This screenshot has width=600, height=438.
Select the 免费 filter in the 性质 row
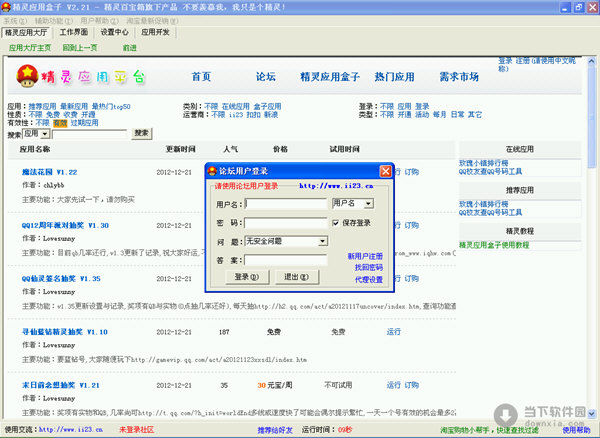point(53,114)
